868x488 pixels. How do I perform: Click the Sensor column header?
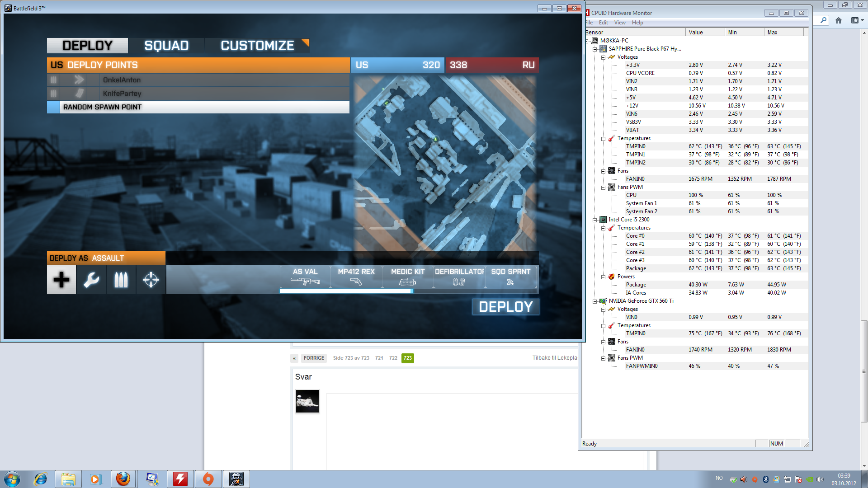(x=635, y=32)
